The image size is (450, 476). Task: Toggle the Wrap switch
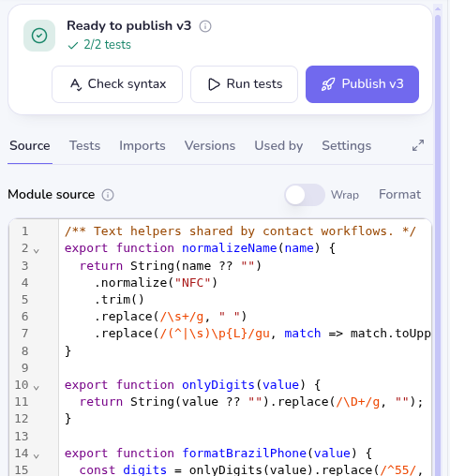305,195
